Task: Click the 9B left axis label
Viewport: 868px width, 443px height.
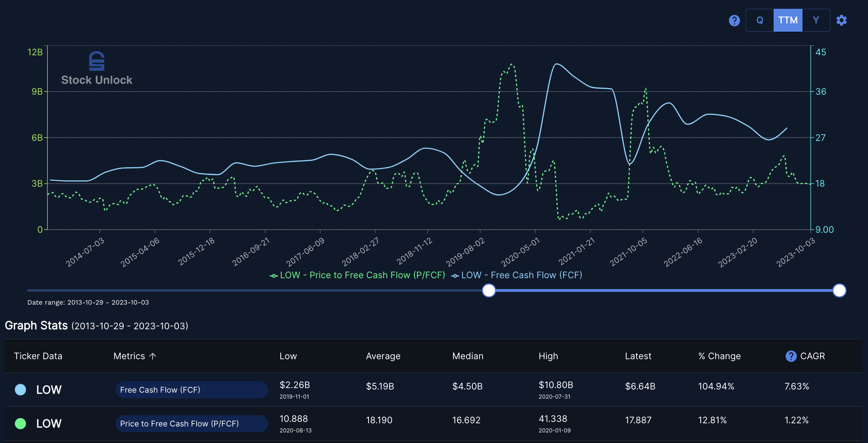Action: click(x=37, y=92)
